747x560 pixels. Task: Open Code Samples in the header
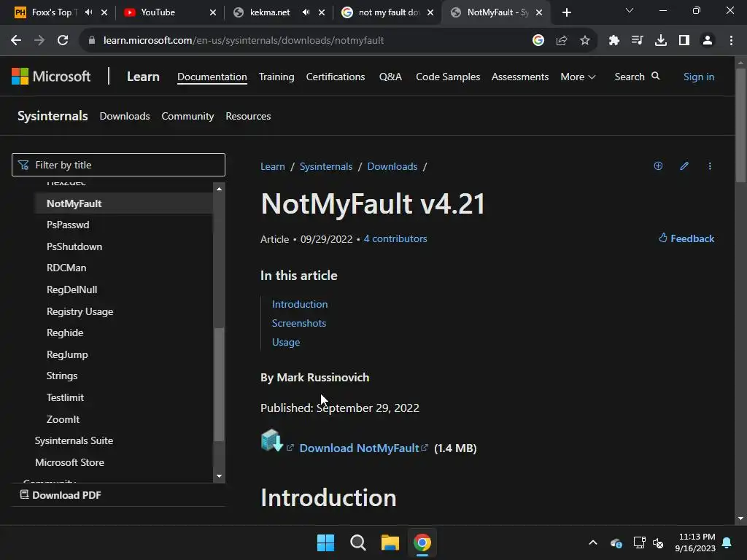point(448,77)
